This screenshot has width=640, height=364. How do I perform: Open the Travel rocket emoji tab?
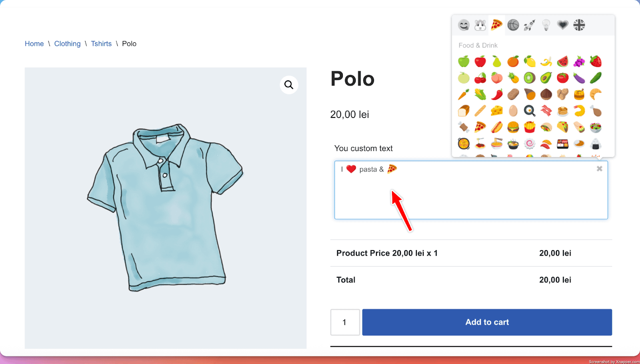tap(530, 25)
